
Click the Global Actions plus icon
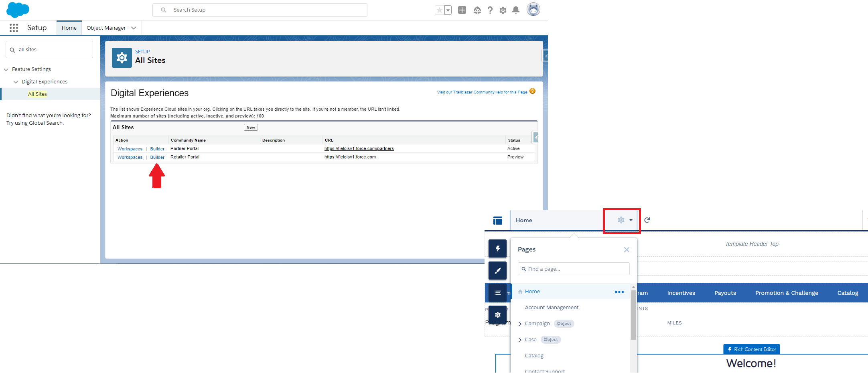point(462,10)
